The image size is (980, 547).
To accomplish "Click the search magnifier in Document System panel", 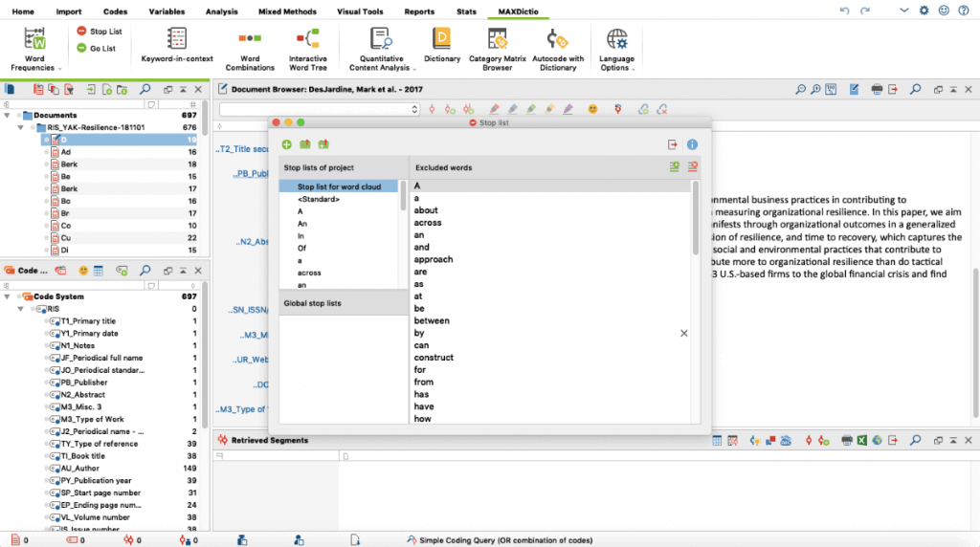I will pyautogui.click(x=145, y=89).
